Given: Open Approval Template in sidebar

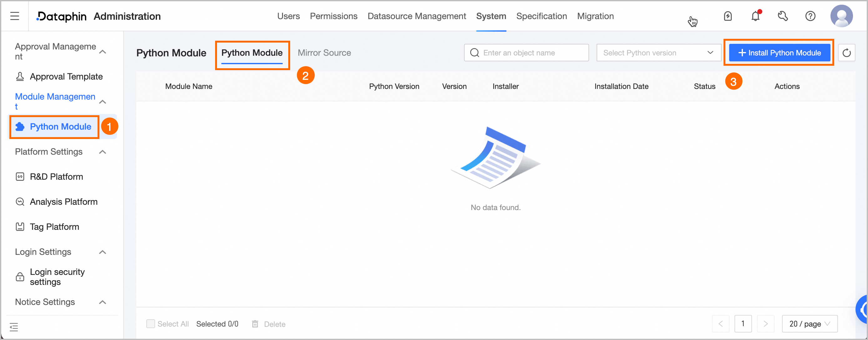Looking at the screenshot, I should (x=66, y=77).
